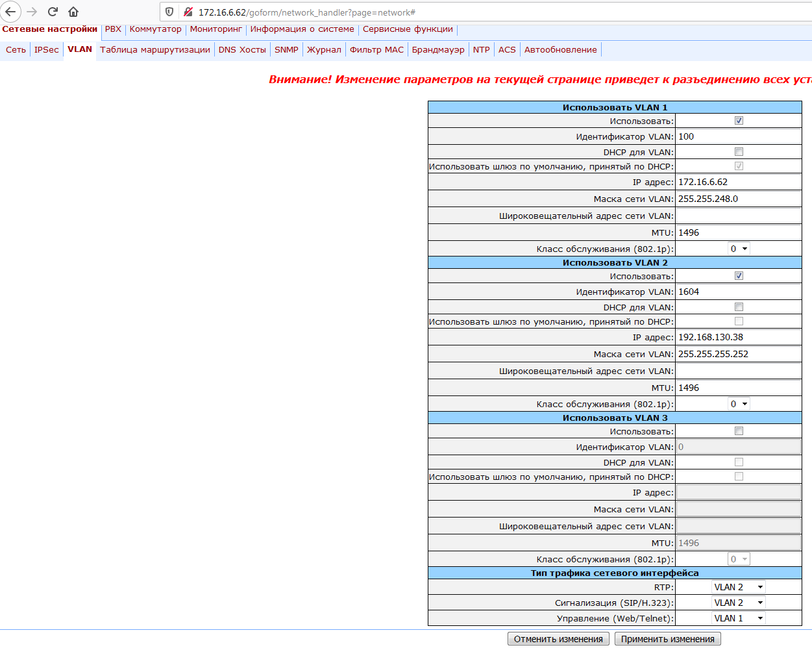Viewport: 812px width, 650px height.
Task: Open VLAN 1 class of service 802.1p dropdown
Action: [739, 249]
